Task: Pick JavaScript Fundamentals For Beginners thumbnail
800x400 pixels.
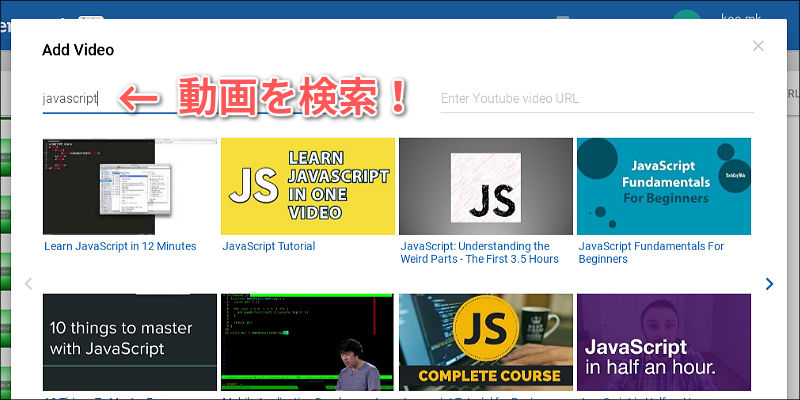Action: 664,186
